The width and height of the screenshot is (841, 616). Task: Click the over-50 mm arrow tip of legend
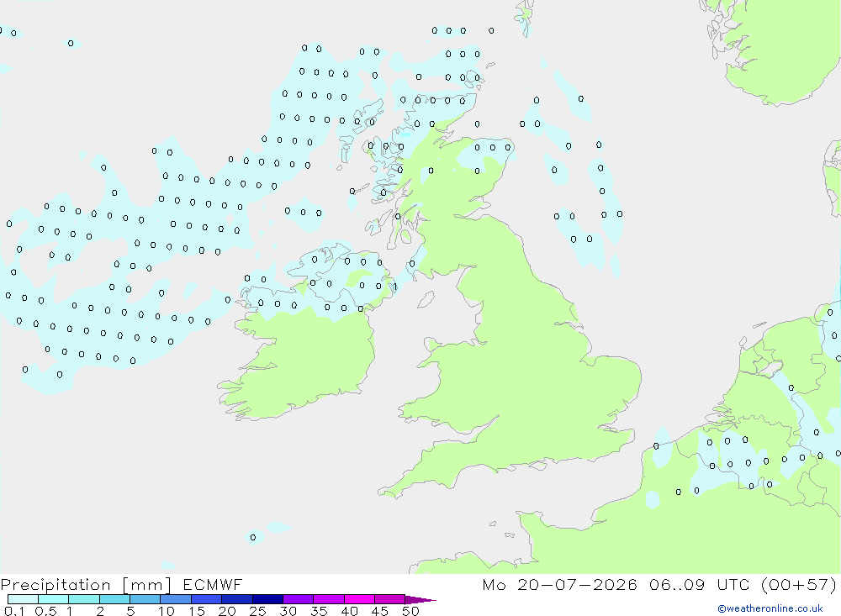tap(420, 600)
